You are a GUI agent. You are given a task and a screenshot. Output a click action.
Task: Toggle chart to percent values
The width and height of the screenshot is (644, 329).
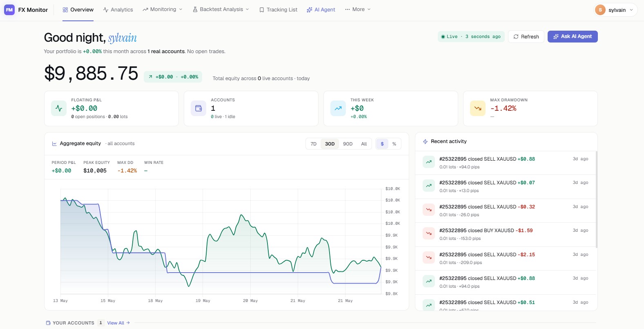pyautogui.click(x=394, y=144)
